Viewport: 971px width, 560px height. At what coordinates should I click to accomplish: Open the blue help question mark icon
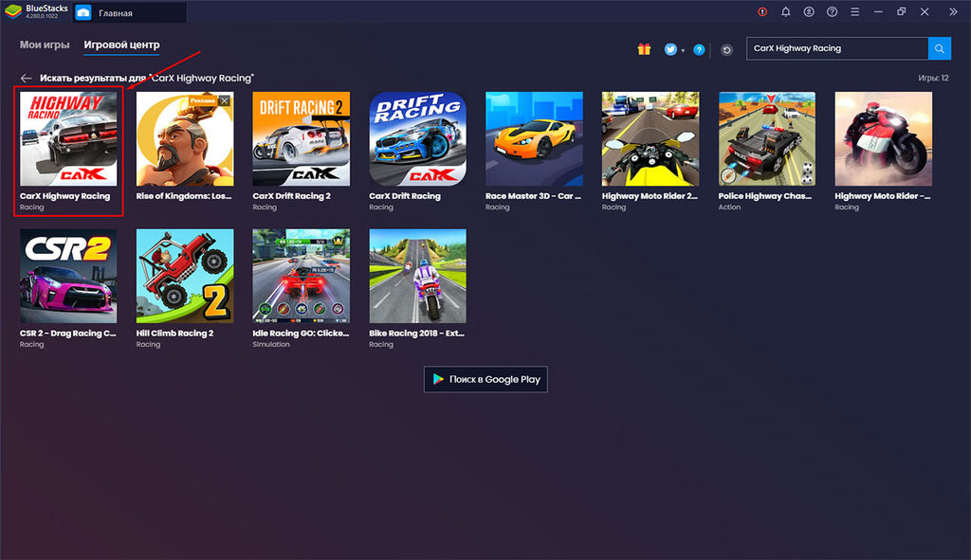[699, 50]
